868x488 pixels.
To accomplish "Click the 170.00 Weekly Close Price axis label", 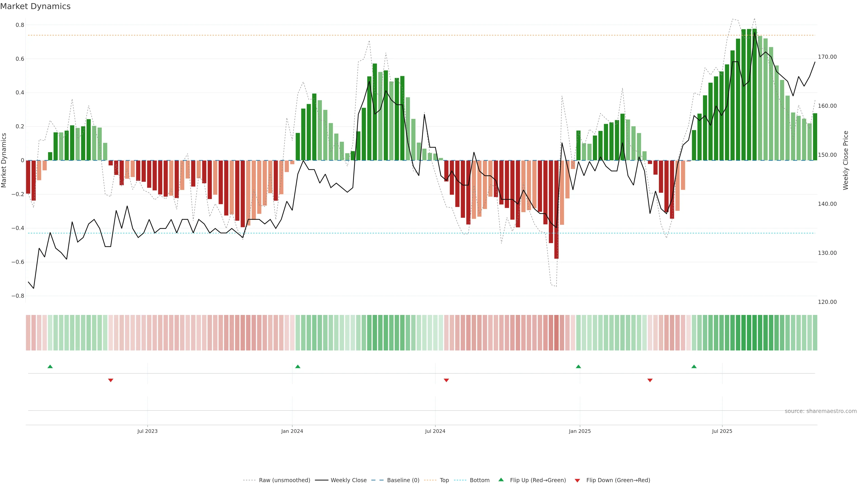I will tap(827, 57).
